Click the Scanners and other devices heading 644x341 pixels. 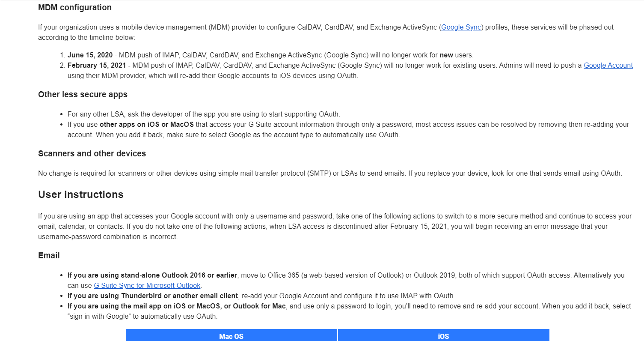tap(92, 153)
